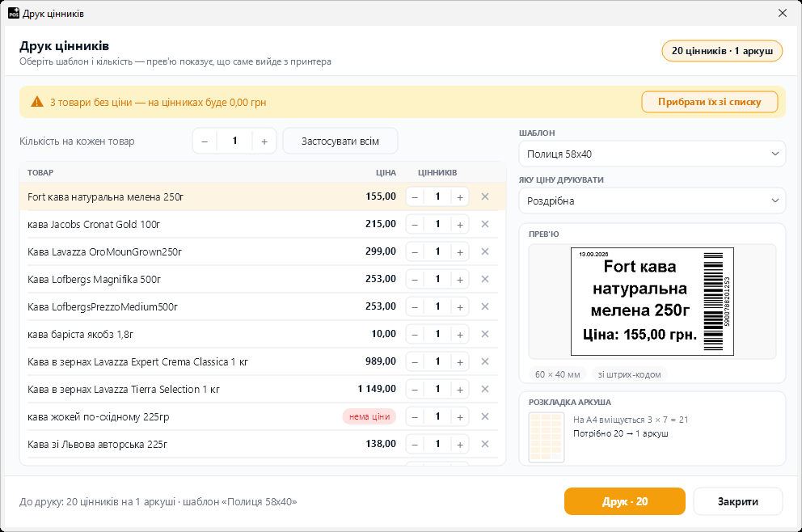Delete Кава Lofbergs Magnifika 500г from list
The height and width of the screenshot is (532, 802).
coord(485,279)
